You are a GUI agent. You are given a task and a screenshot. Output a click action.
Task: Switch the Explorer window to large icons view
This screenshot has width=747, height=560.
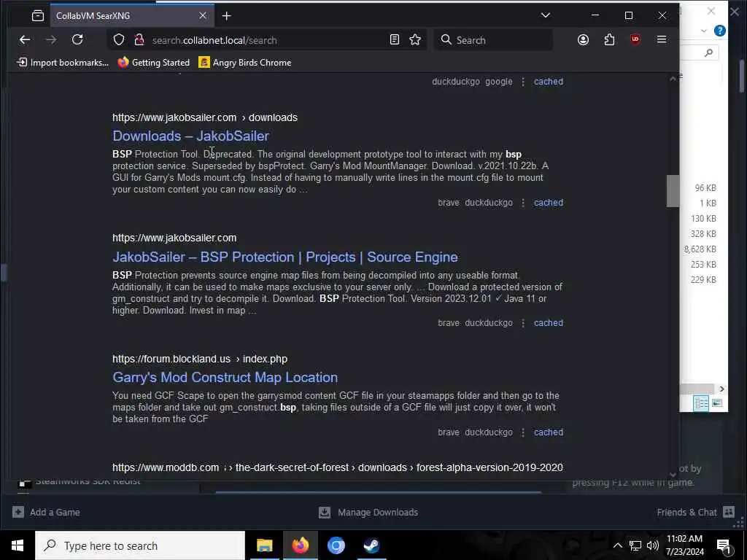point(717,403)
